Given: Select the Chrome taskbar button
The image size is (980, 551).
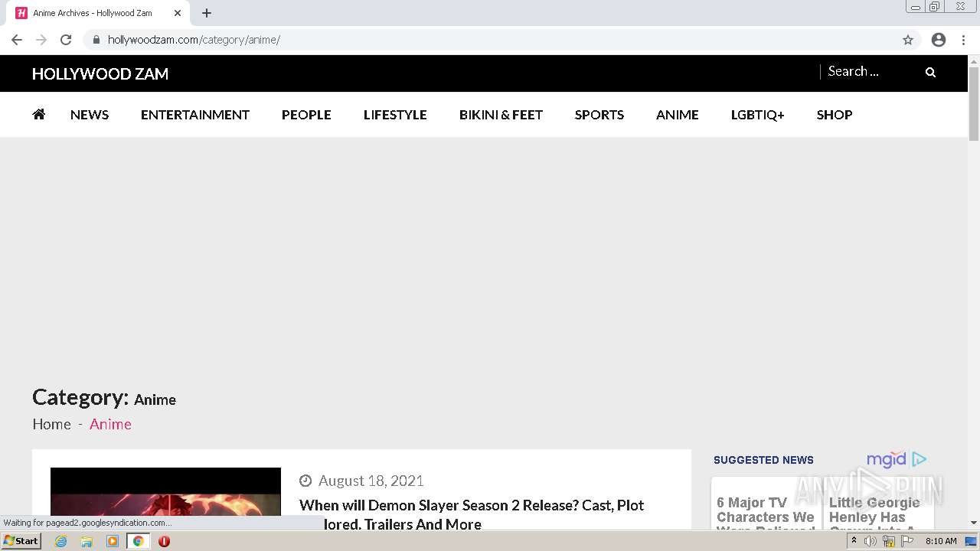Looking at the screenshot, I should click(x=138, y=541).
